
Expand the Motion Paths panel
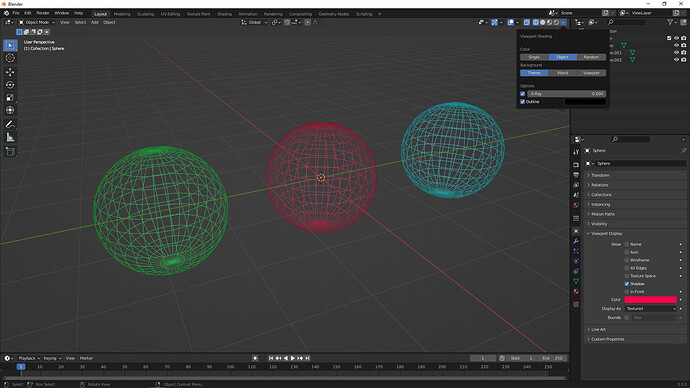(635, 214)
